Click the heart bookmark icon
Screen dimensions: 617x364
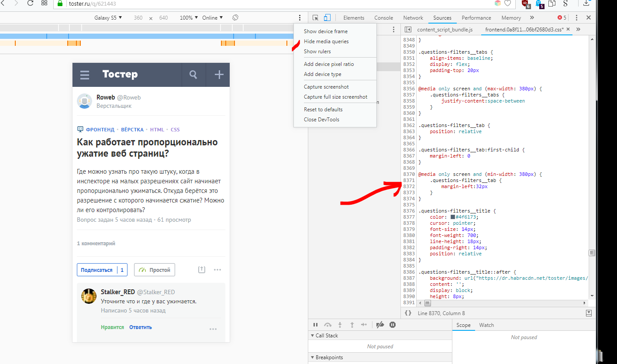pos(507,3)
